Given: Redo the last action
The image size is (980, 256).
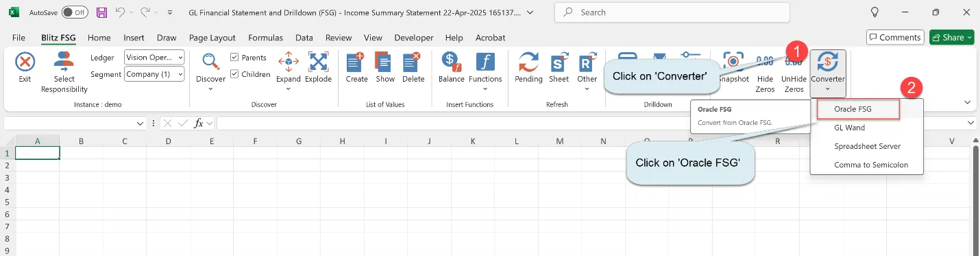Looking at the screenshot, I should [145, 12].
